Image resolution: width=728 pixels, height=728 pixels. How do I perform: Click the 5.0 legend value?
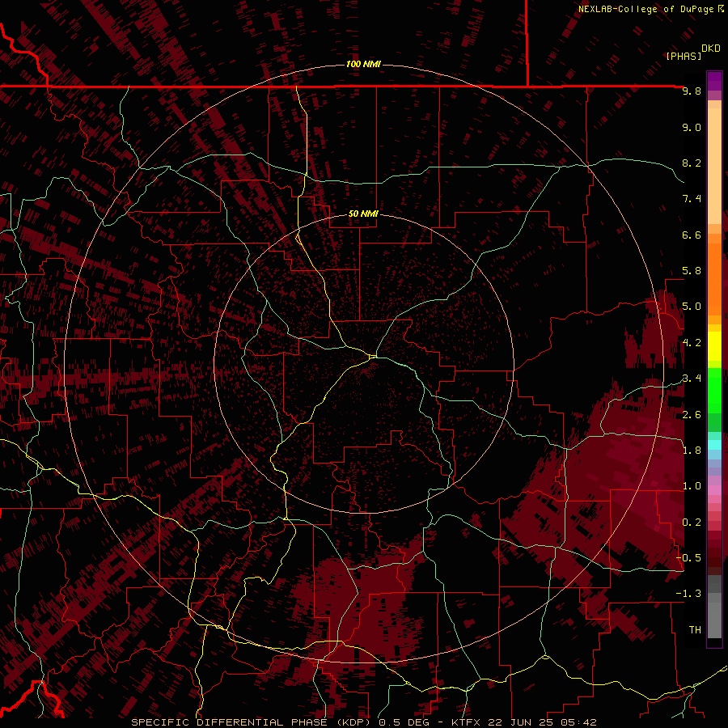[692, 307]
